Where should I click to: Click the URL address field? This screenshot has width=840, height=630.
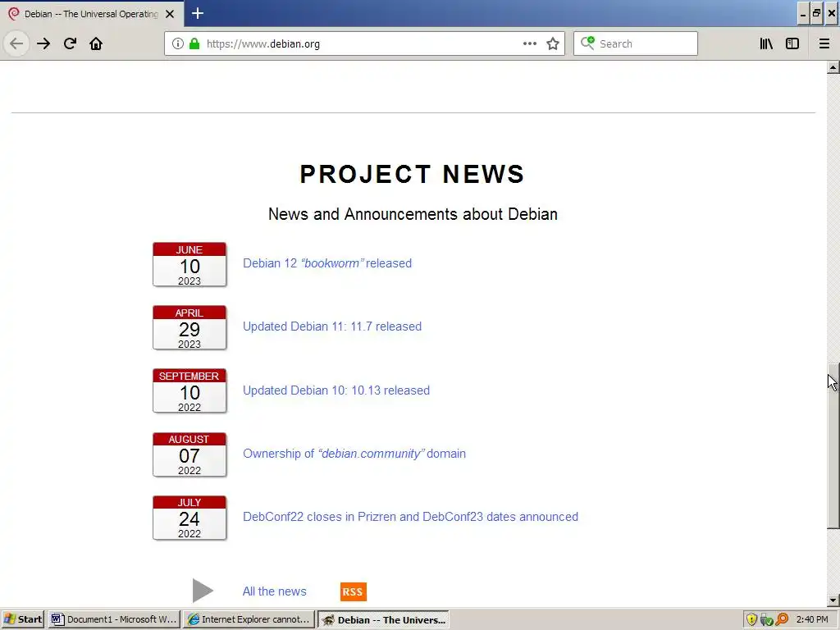364,43
